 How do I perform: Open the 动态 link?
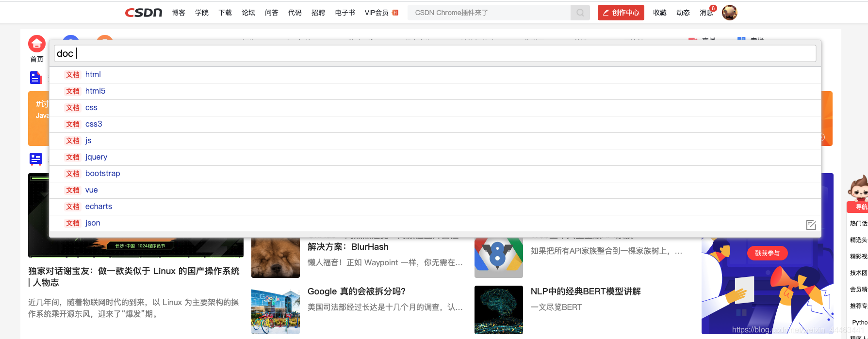tap(683, 13)
